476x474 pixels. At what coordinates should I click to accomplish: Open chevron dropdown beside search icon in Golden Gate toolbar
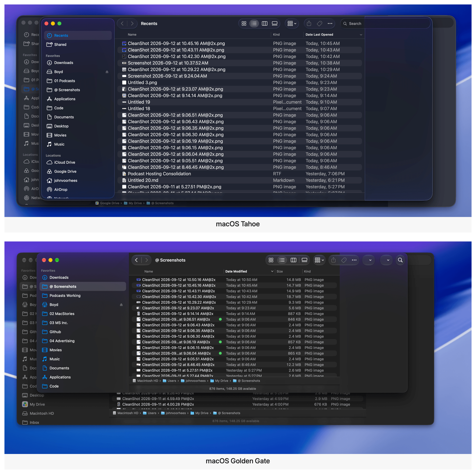386,260
